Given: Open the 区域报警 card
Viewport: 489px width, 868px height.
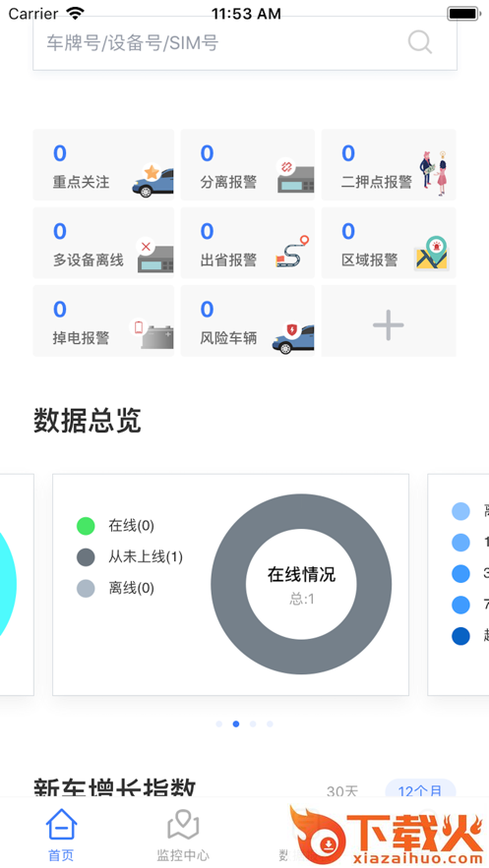Looking at the screenshot, I should pyautogui.click(x=389, y=243).
